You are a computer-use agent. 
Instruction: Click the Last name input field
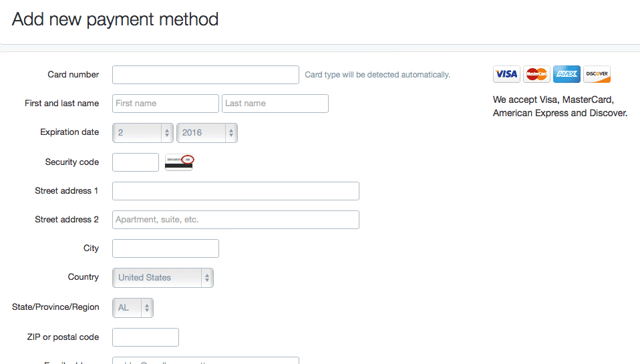[x=275, y=104]
